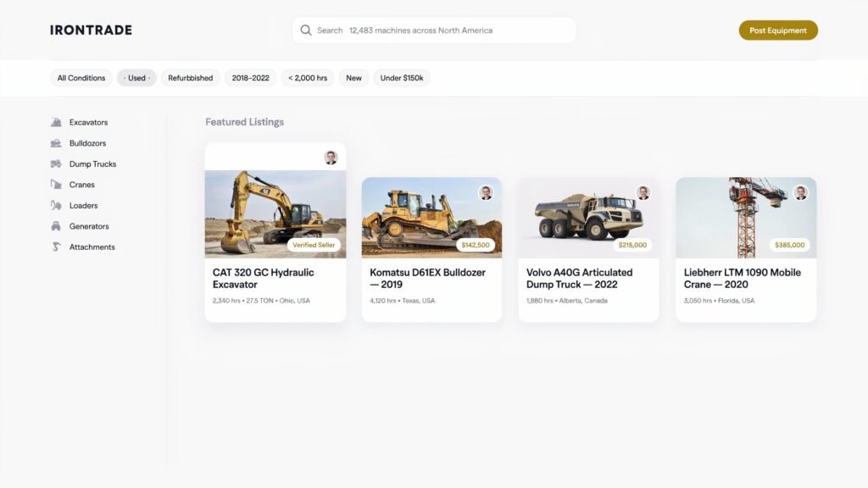
Task: Open the Cranes category label
Action: click(82, 185)
